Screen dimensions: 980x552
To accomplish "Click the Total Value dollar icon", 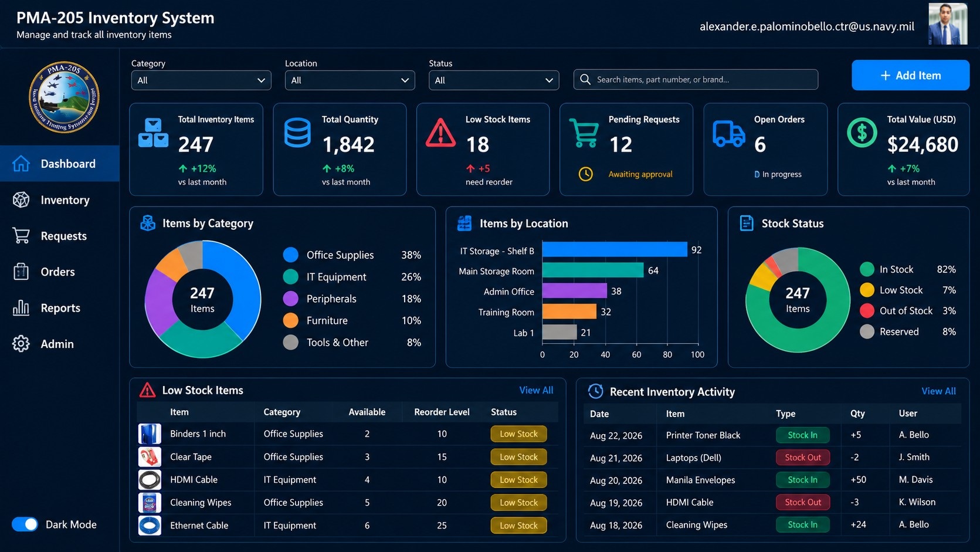I will 862,133.
